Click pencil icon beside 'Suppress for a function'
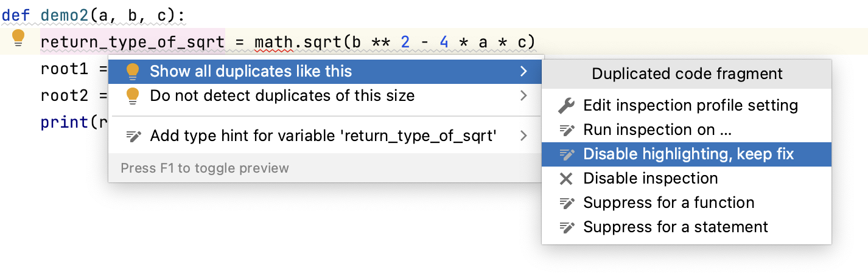The height and width of the screenshot is (276, 868). [566, 203]
